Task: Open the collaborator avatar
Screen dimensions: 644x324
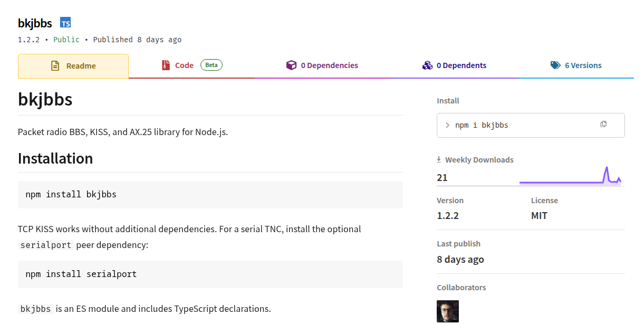Action: 448,311
